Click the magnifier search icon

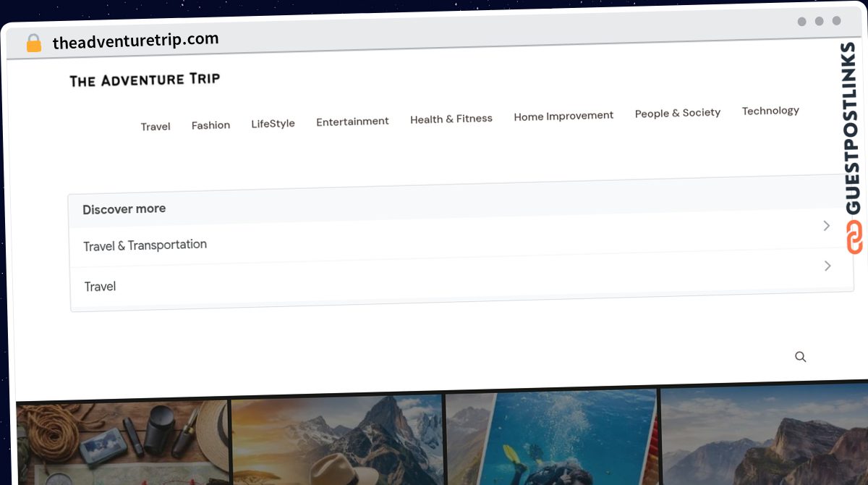point(800,357)
